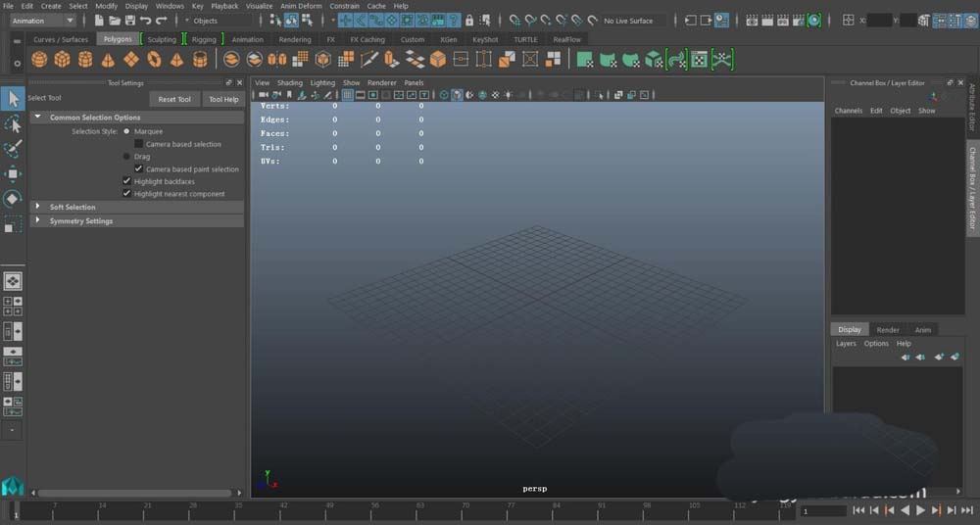
Task: Click the viewport select camera icon
Action: click(263, 95)
